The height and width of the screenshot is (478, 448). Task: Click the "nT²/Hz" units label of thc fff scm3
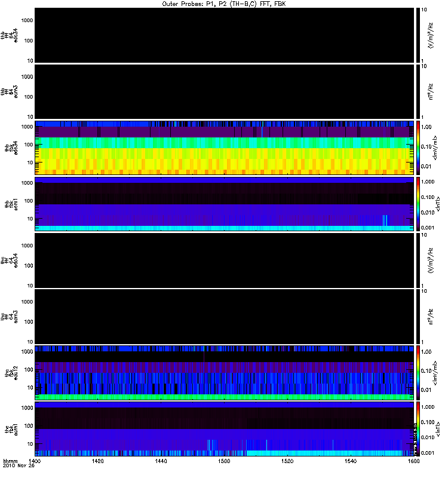coord(431,317)
